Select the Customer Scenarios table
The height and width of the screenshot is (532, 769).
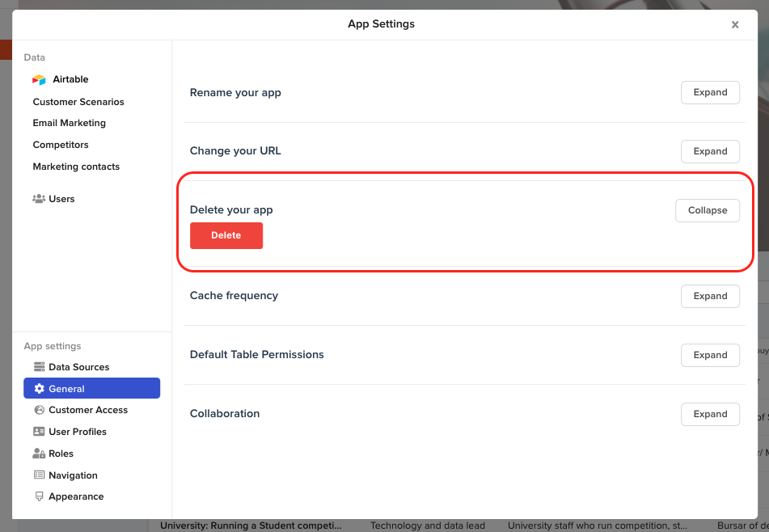pyautogui.click(x=78, y=102)
